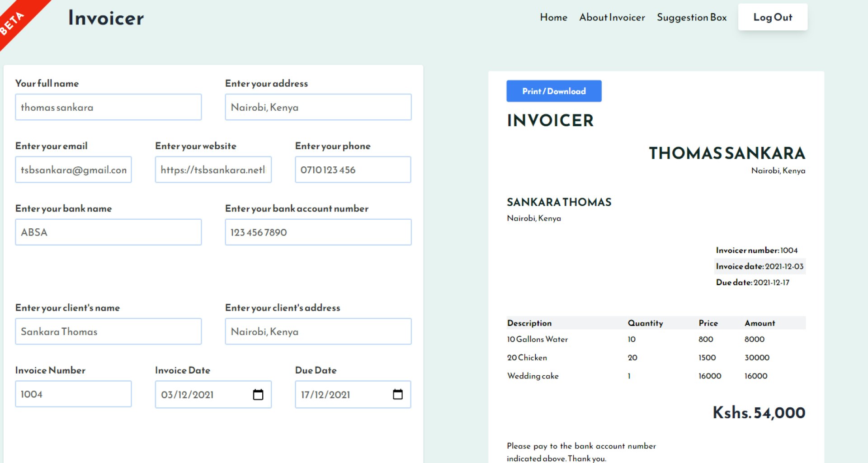Open the Home navigation link
The width and height of the screenshot is (868, 463).
point(553,18)
